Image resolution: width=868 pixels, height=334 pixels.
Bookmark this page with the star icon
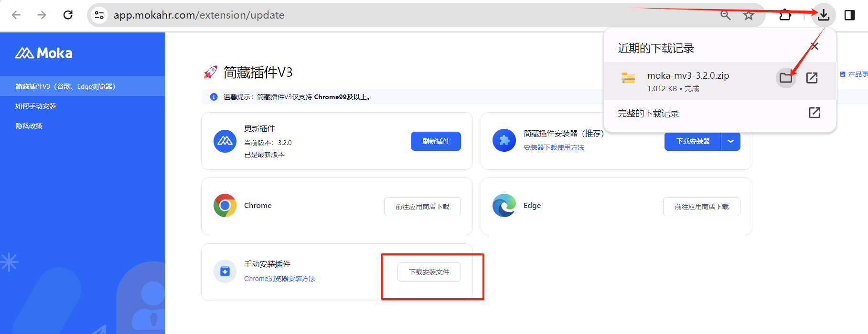(749, 15)
